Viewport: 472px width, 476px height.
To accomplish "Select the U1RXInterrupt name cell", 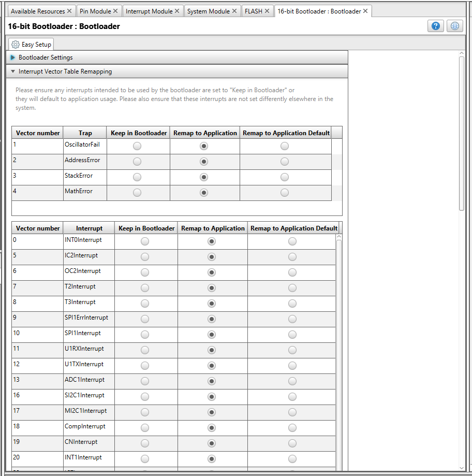I will point(89,350).
